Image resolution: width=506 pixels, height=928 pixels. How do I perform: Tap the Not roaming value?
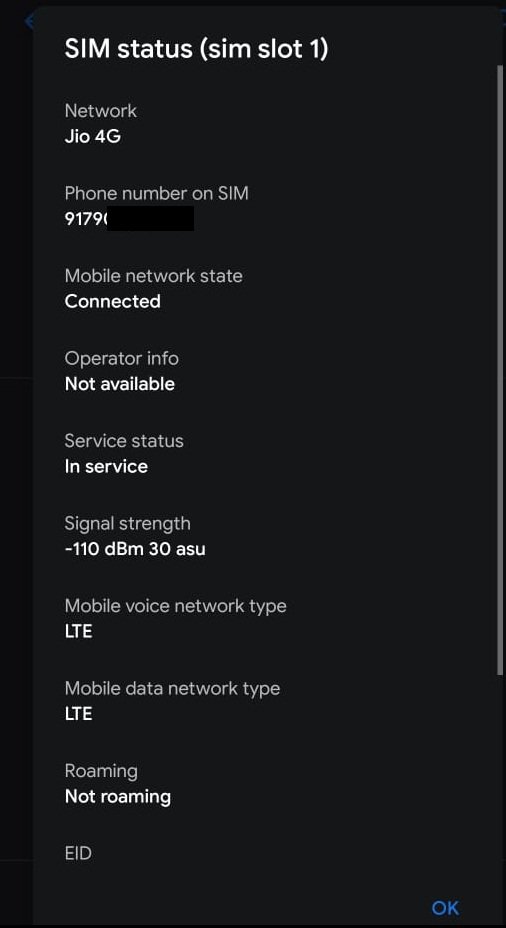[x=118, y=797]
